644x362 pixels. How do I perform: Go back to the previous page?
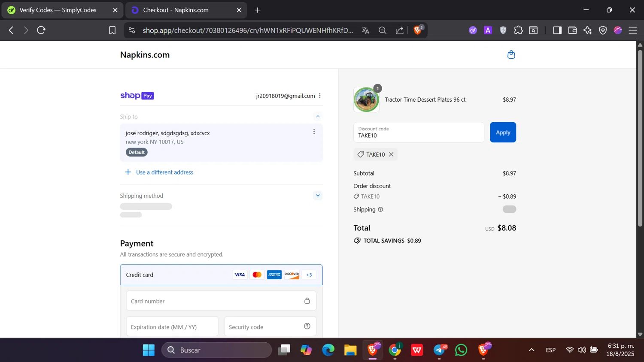(x=11, y=30)
